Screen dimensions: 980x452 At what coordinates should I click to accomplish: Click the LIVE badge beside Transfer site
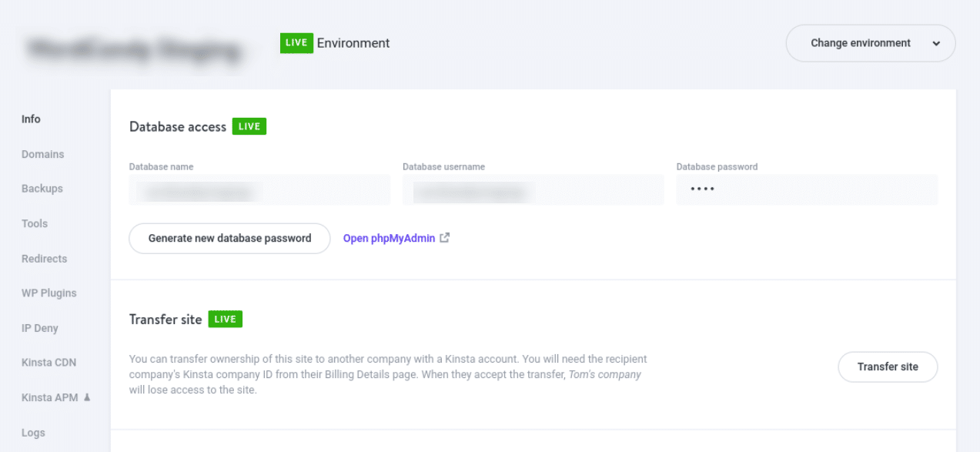(226, 319)
